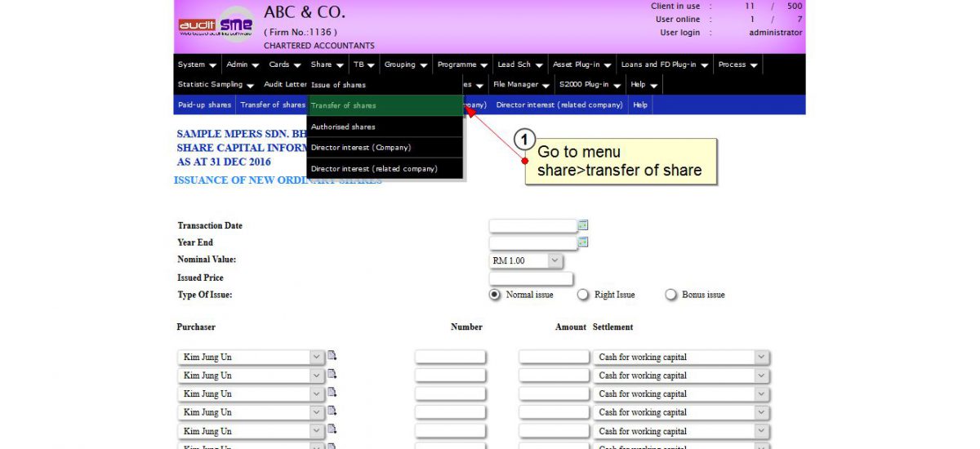Click the document icon beside fifth purchaser row
The image size is (980, 449).
pos(332,430)
